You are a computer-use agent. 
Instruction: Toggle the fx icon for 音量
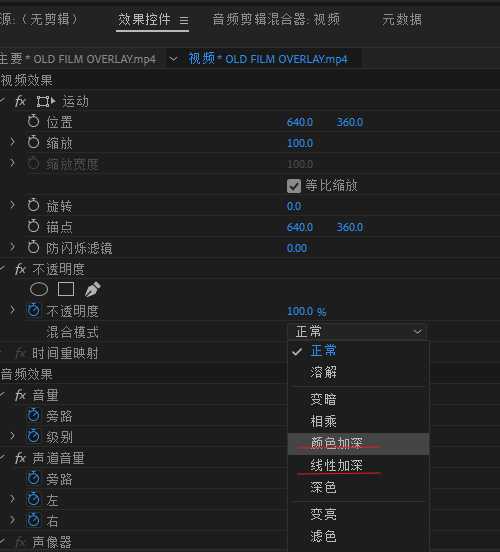20,395
